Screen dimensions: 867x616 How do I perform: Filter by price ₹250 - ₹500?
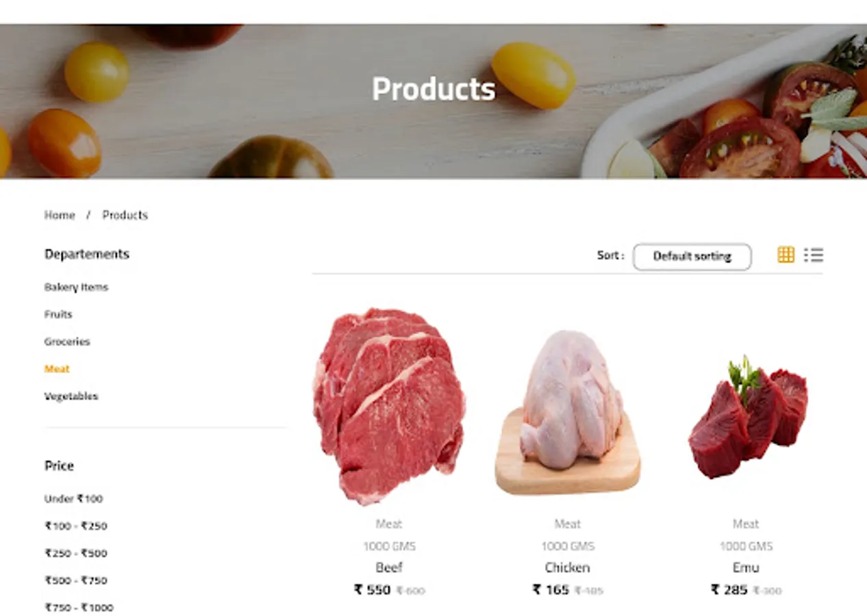[76, 553]
